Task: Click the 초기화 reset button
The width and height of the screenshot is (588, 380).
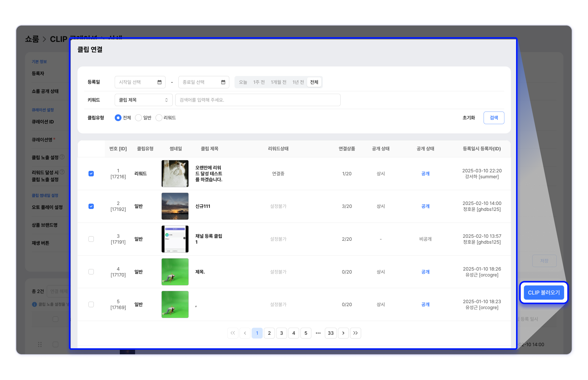Action: click(468, 118)
